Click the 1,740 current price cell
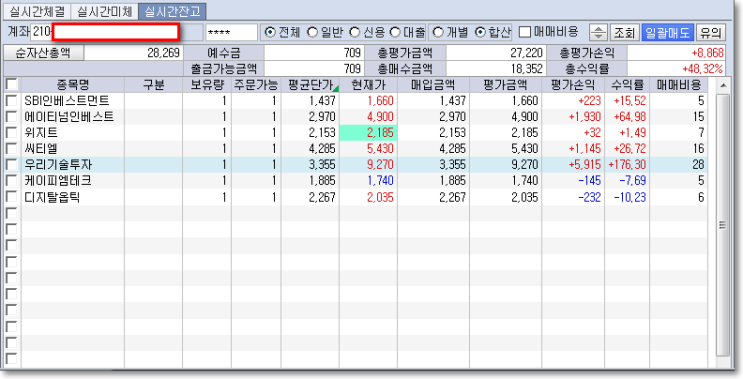The height and width of the screenshot is (379, 743). coord(368,181)
